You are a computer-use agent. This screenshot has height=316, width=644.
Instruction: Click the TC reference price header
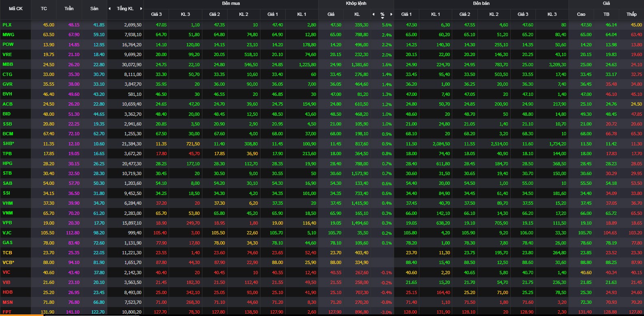[x=44, y=9]
